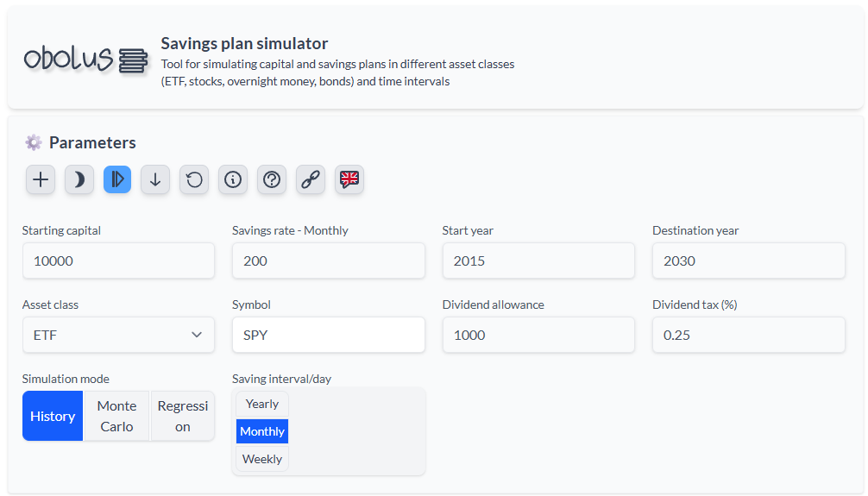Open help via the question mark icon

tap(272, 179)
